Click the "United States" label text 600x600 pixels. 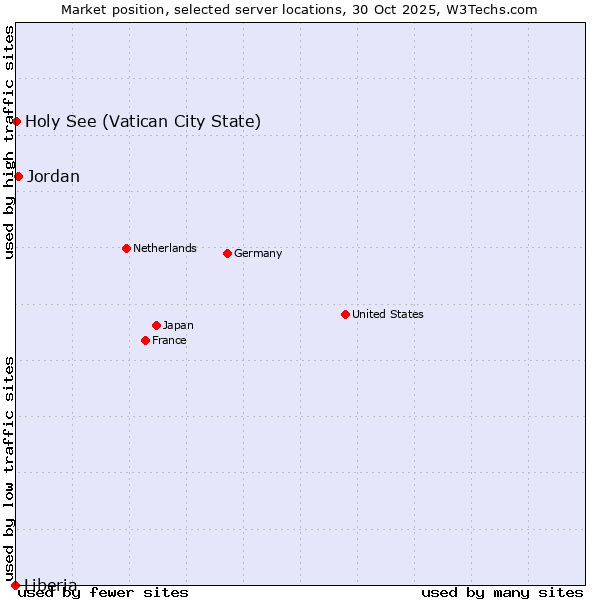(387, 314)
